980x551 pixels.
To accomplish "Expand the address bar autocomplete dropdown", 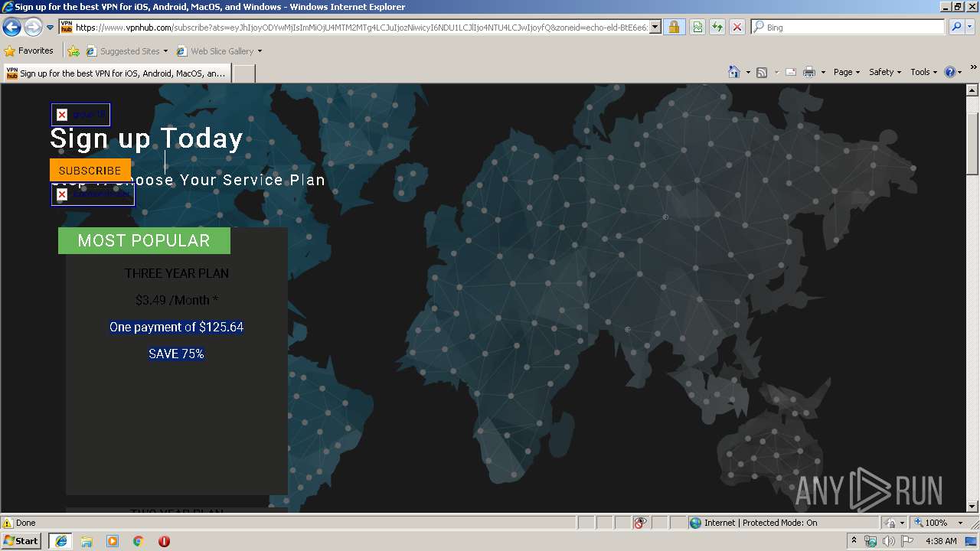I will tap(655, 28).
